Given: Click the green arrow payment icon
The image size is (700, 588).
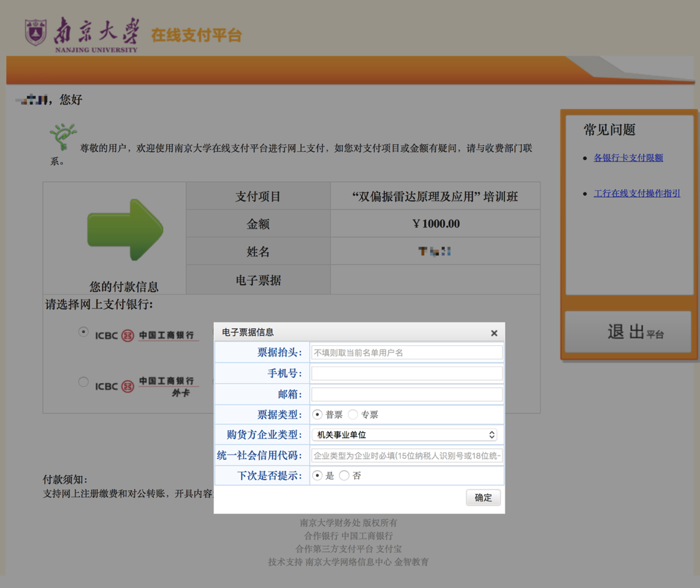Looking at the screenshot, I should coord(125,230).
